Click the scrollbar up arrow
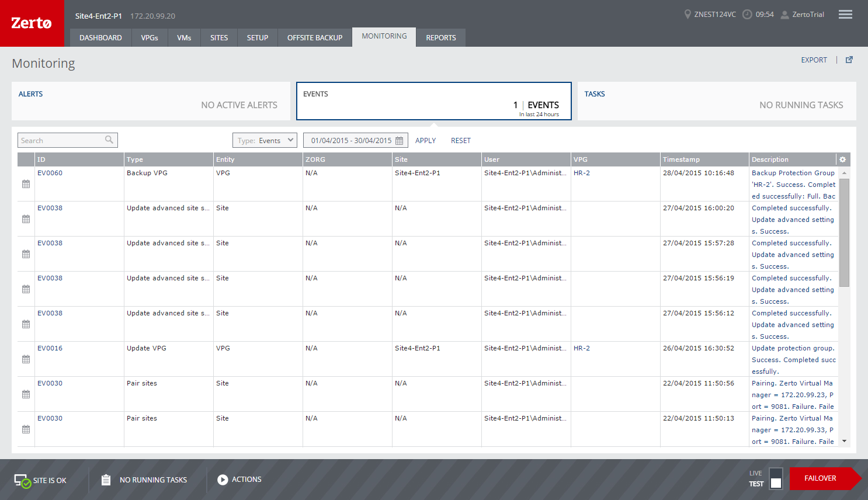 point(844,173)
